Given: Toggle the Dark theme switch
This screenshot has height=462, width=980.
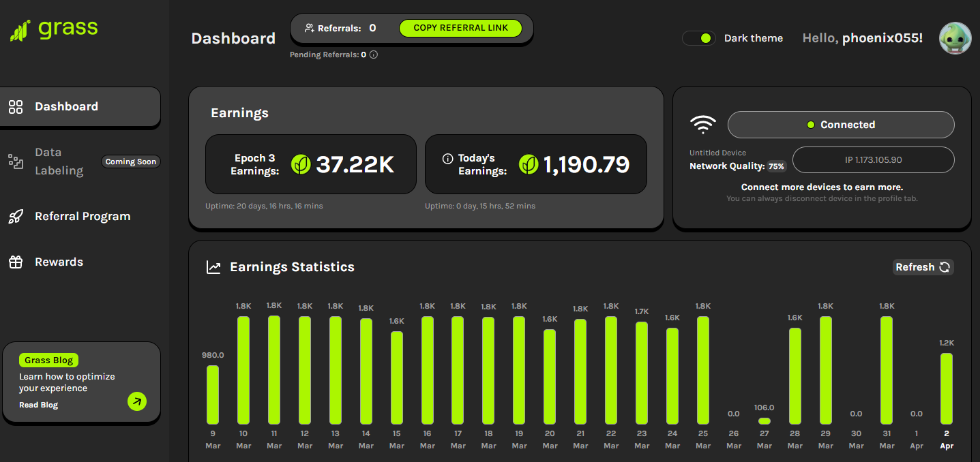Looking at the screenshot, I should pos(699,38).
